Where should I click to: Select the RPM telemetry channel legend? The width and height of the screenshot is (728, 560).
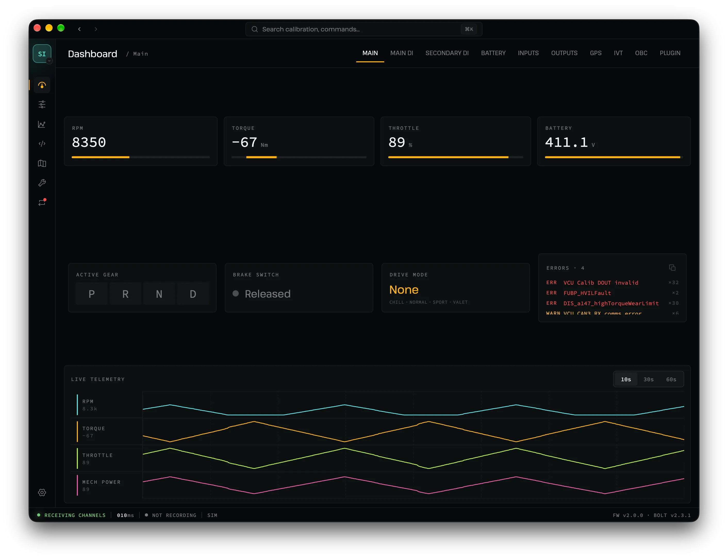[107, 405]
